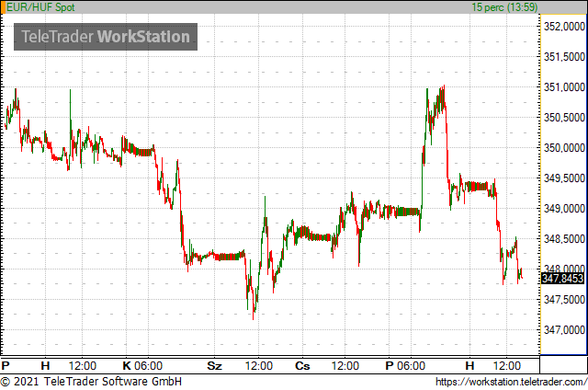Image resolution: width=588 pixels, height=390 pixels.
Task: Click the Cs day label on time axis
Action: (302, 365)
